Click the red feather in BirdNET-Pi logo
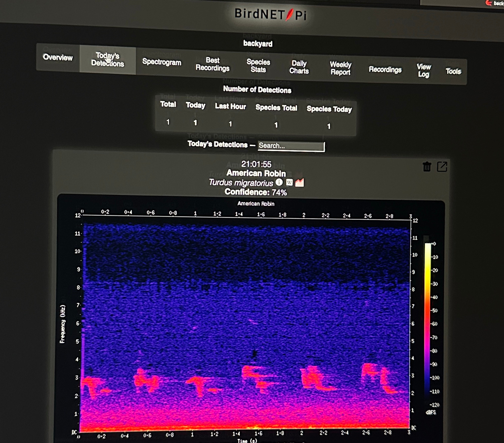This screenshot has height=443, width=504. 290,15
